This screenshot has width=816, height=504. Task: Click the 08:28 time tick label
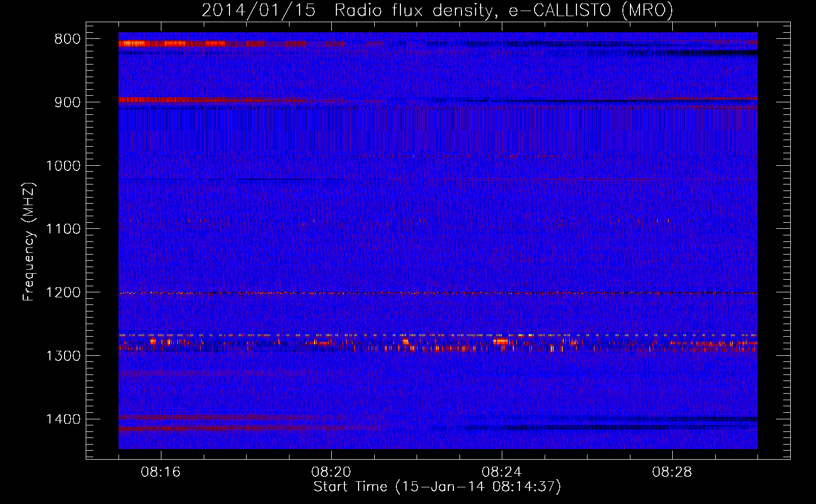[672, 472]
